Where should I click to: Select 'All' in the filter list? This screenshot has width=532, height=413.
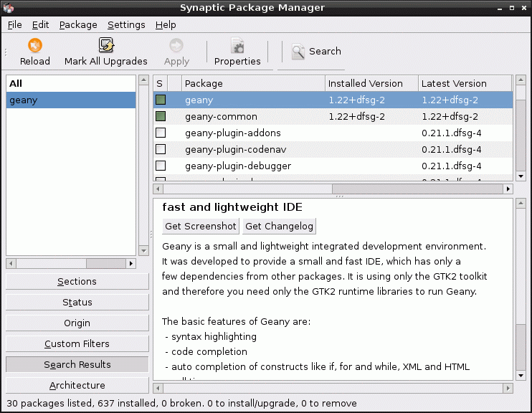coord(71,83)
